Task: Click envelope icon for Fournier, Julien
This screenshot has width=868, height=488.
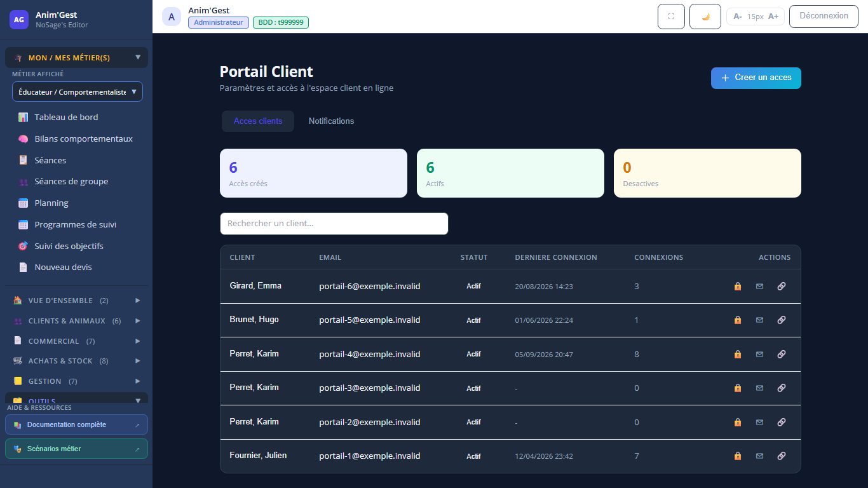Action: pos(759,456)
